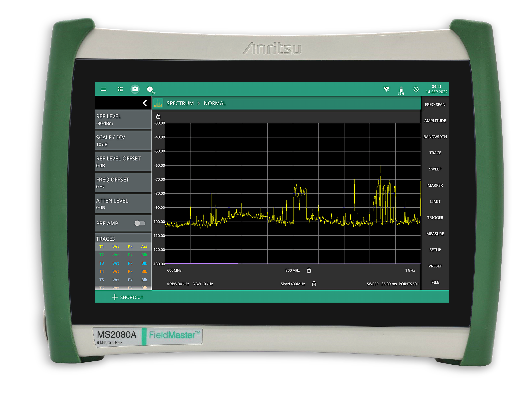The width and height of the screenshot is (532, 395).
Task: Open the apps grid icon
Action: pos(120,89)
